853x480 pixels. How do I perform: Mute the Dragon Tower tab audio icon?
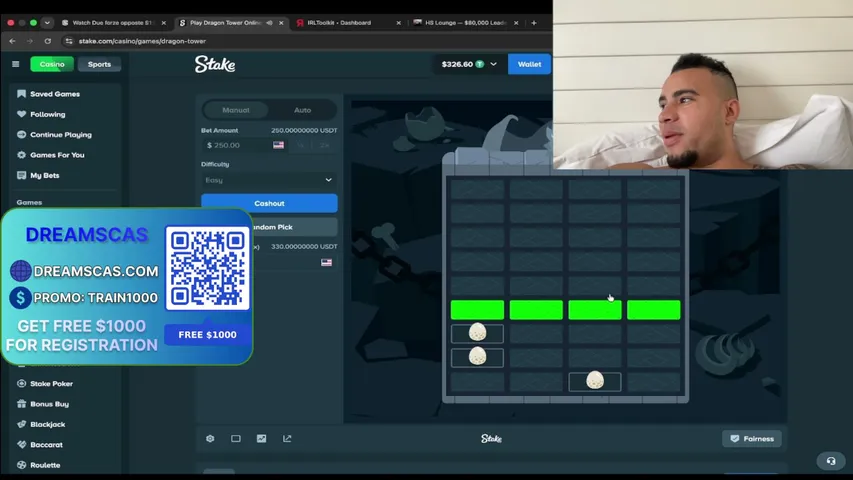click(269, 23)
